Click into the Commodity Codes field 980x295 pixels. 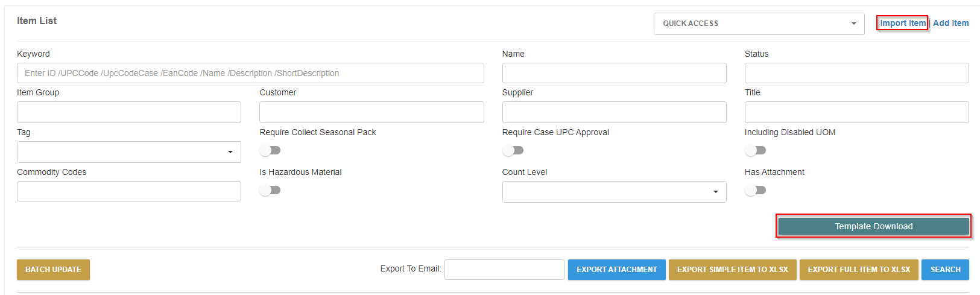(129, 191)
